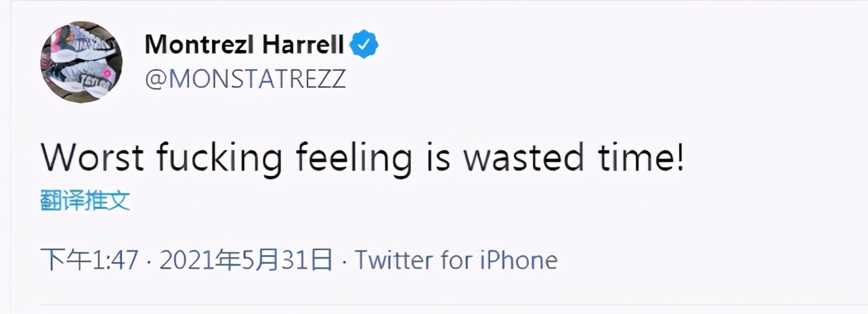
Task: Click the 翻译推文 translate tweet link
Action: (x=85, y=200)
